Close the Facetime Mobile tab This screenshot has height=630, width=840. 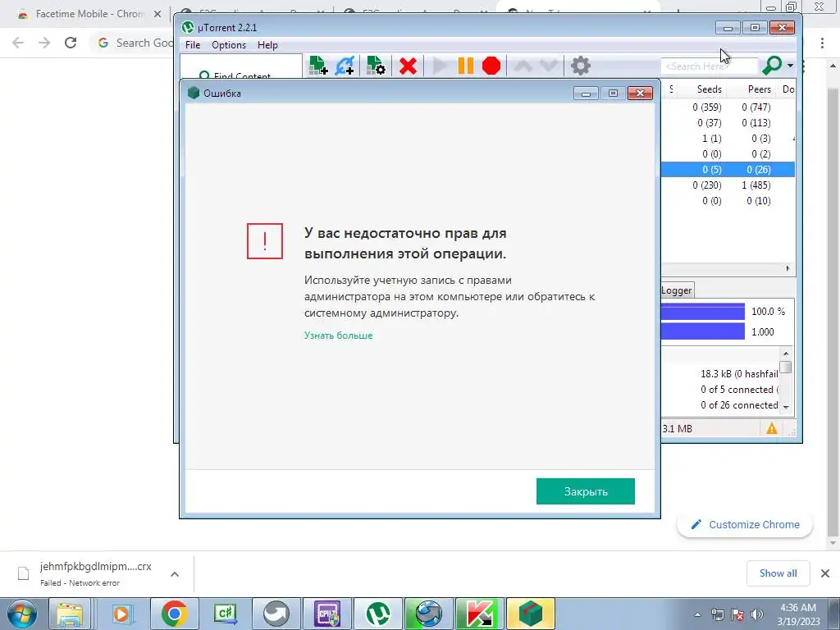(157, 14)
